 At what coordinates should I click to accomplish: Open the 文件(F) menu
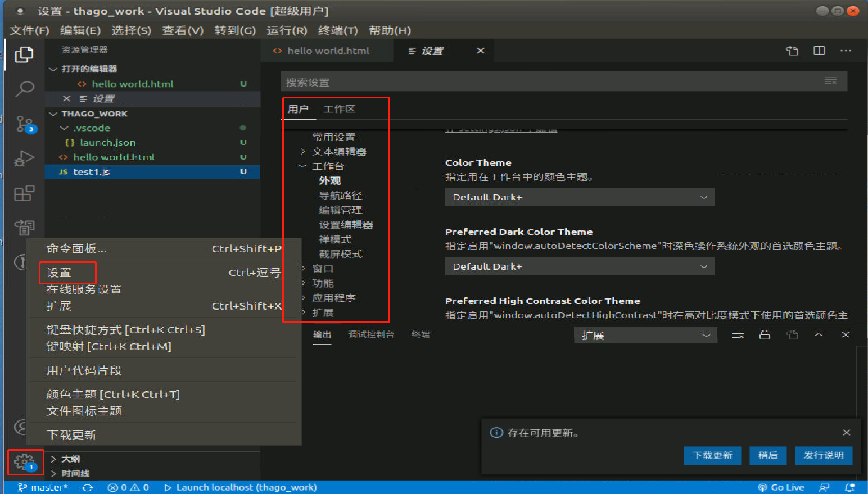pyautogui.click(x=30, y=30)
